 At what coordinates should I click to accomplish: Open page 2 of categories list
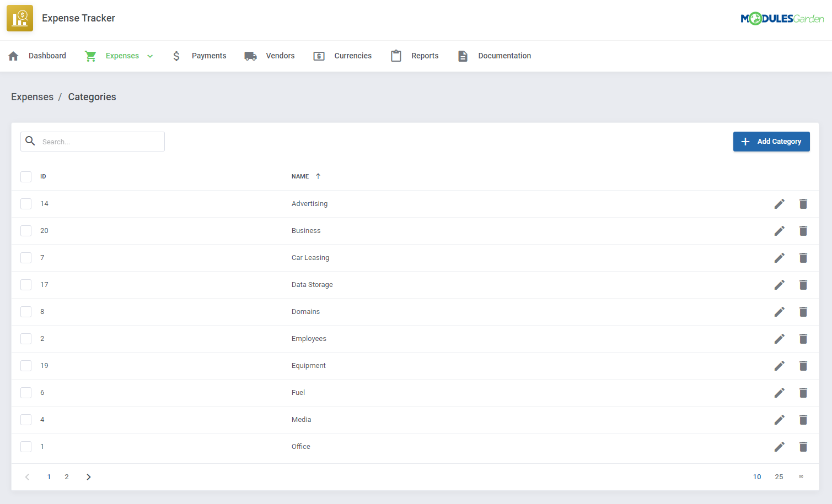click(66, 476)
